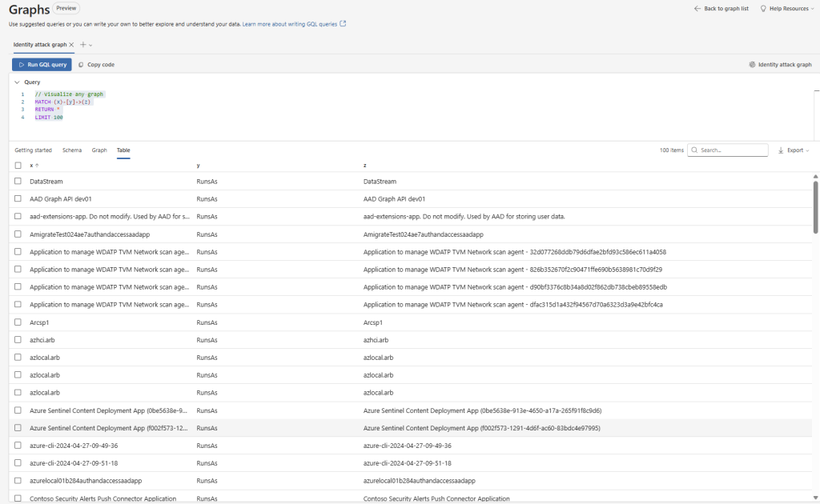Add a new query tab with plus icon
The width and height of the screenshot is (820, 504).
(82, 45)
